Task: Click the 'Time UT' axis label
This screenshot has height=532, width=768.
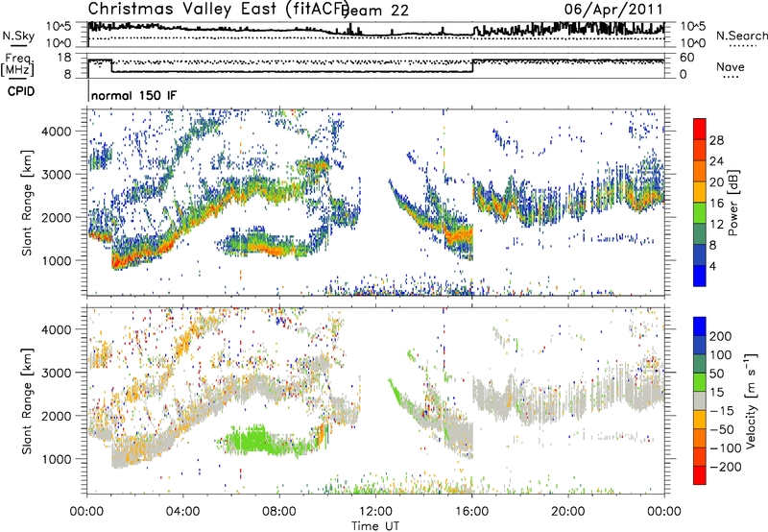Action: click(375, 526)
